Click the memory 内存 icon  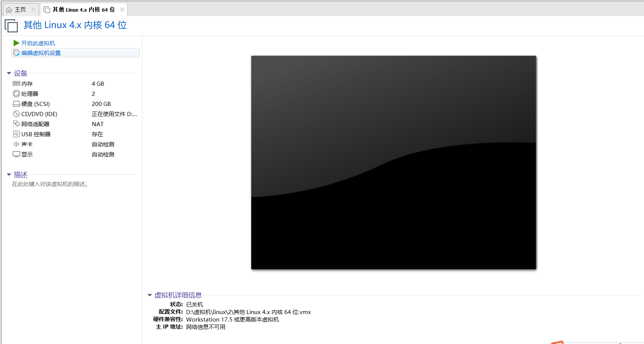[x=16, y=83]
